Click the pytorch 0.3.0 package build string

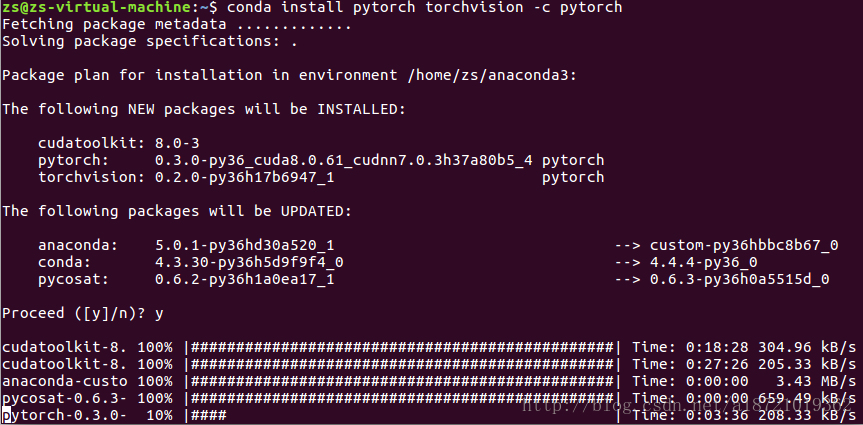pyautogui.click(x=344, y=160)
